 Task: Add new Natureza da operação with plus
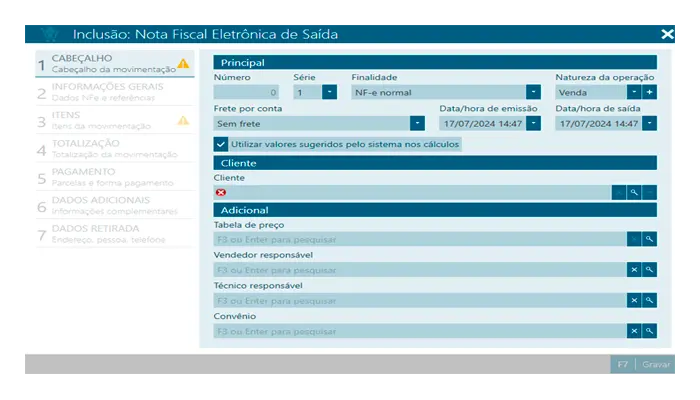pyautogui.click(x=649, y=92)
